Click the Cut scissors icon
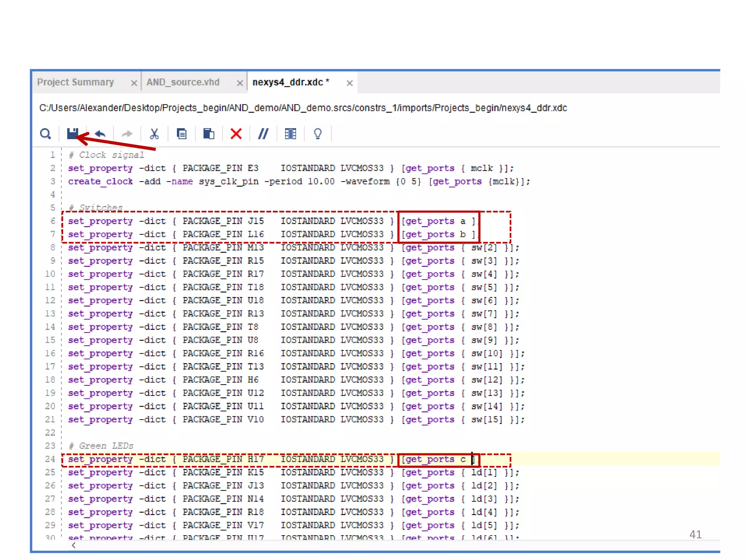 tap(154, 134)
